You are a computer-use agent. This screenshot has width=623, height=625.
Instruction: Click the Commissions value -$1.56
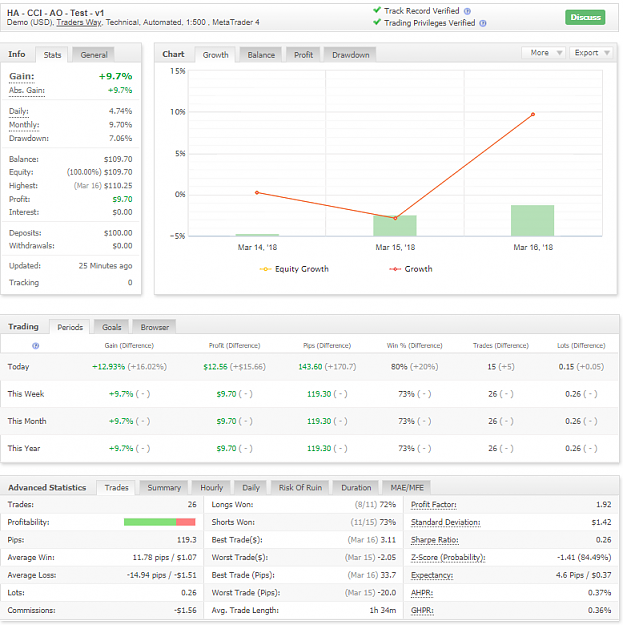[185, 611]
